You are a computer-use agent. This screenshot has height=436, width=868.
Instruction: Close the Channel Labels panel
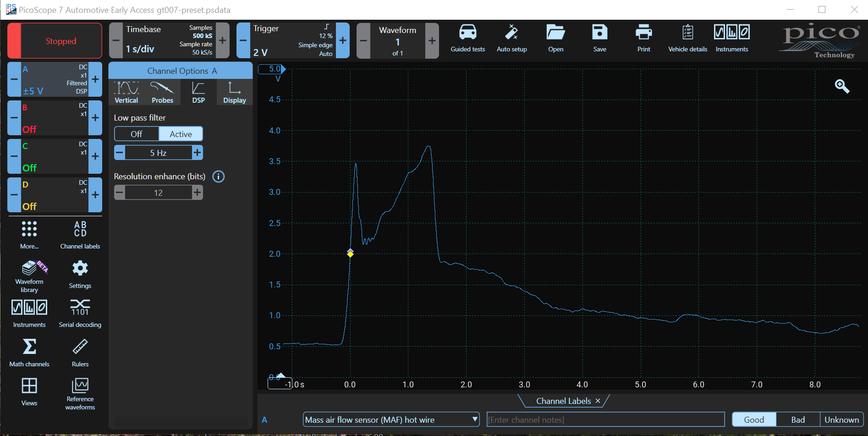click(598, 401)
